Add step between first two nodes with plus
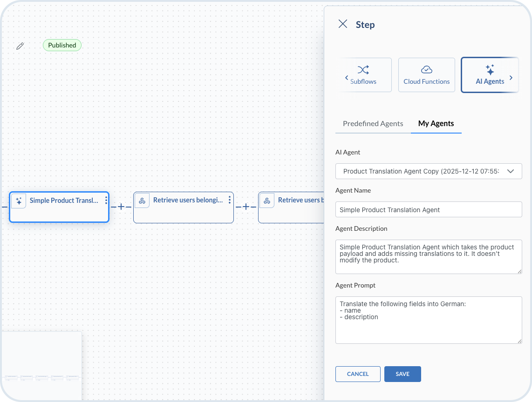This screenshot has width=532, height=402. click(121, 207)
